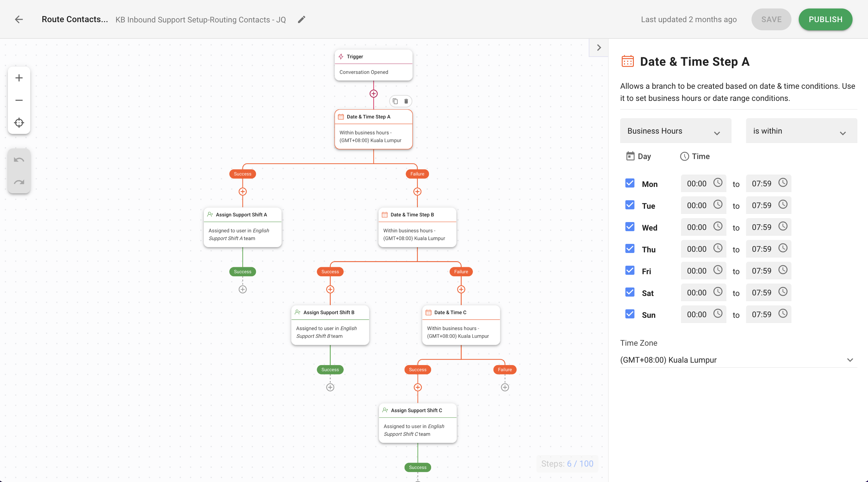
Task: Edit the Monday end time input field
Action: pos(761,183)
